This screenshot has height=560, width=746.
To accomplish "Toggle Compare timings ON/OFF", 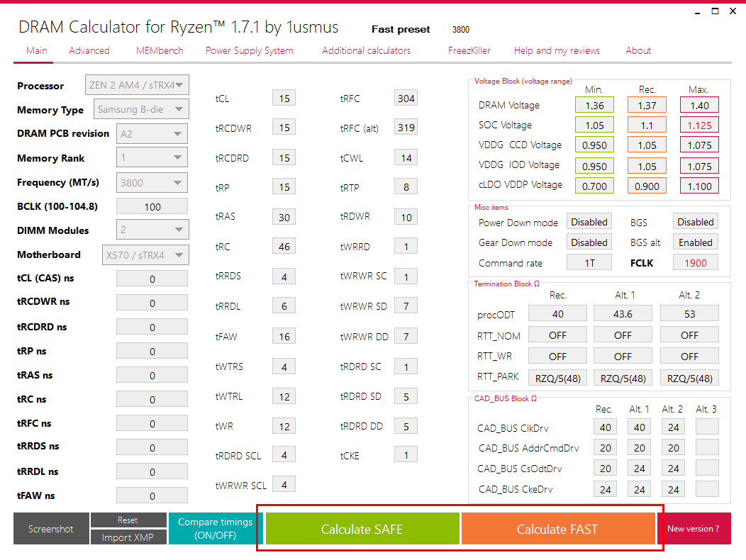I will (x=215, y=529).
